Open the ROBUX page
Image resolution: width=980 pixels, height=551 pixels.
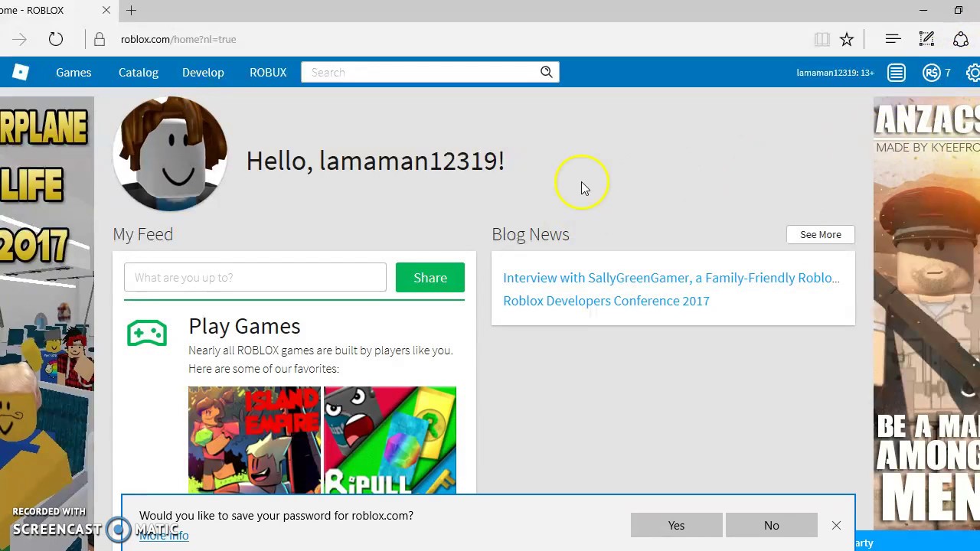coord(268,72)
